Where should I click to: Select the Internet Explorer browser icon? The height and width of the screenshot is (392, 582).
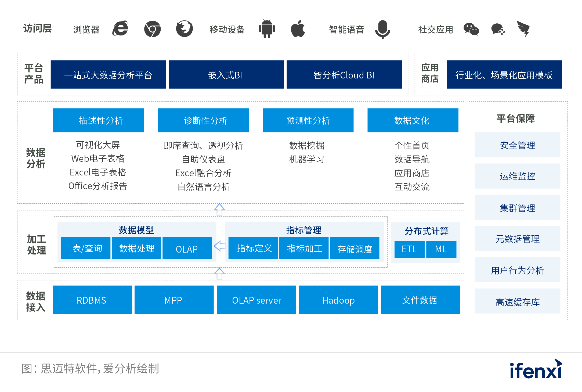[121, 29]
